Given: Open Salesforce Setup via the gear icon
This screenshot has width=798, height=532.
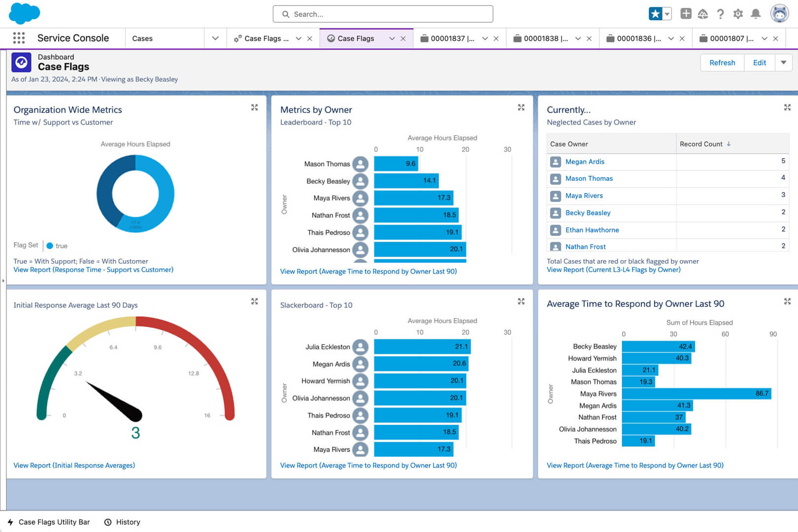Looking at the screenshot, I should tap(738, 14).
